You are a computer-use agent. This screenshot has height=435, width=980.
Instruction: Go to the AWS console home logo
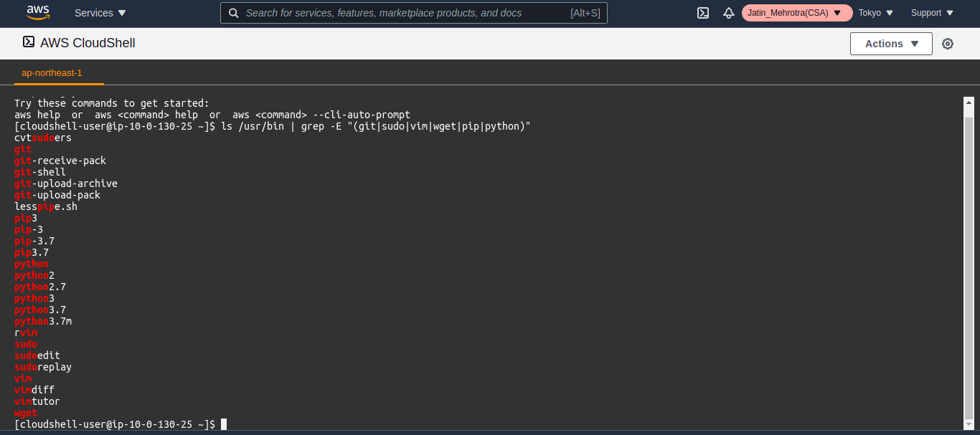coord(37,12)
